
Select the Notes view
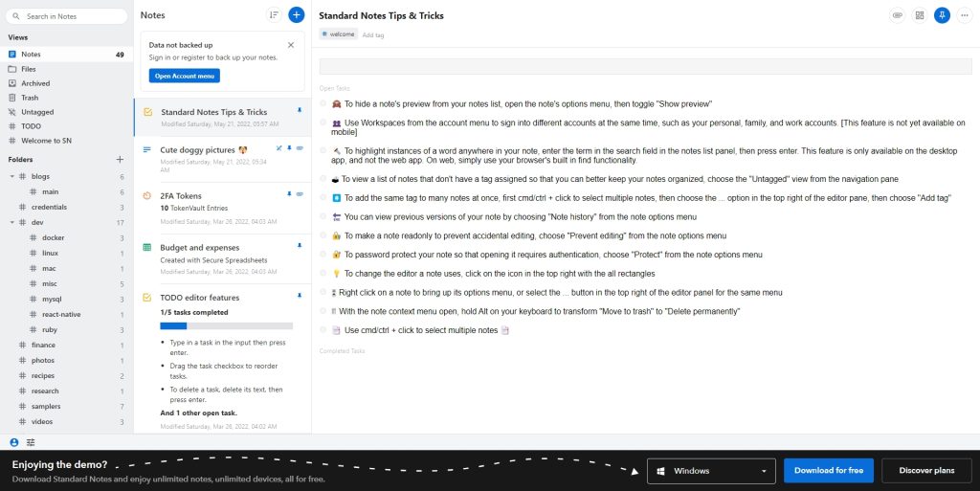click(66, 55)
